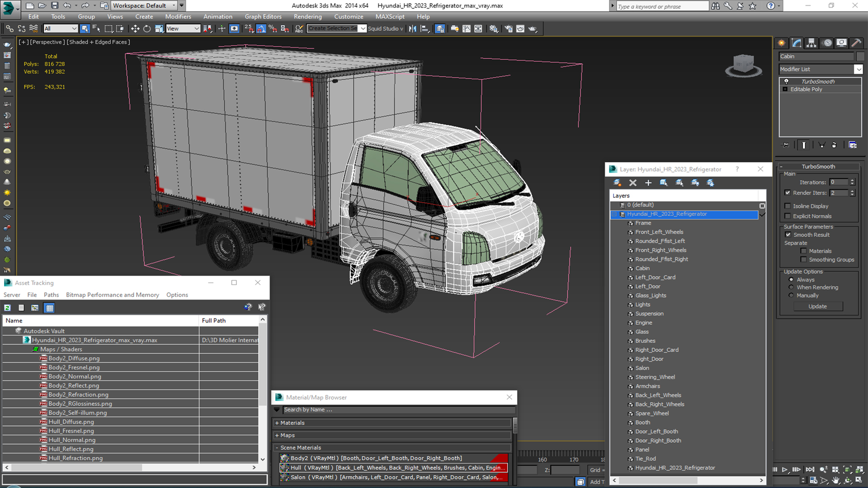Open the Rendering menu
The image size is (868, 488).
click(x=308, y=17)
